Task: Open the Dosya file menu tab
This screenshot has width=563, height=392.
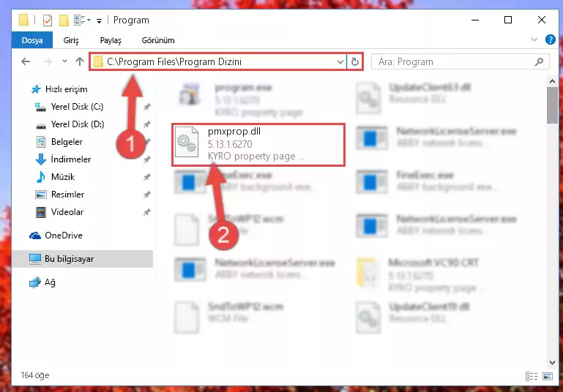Action: pyautogui.click(x=32, y=40)
